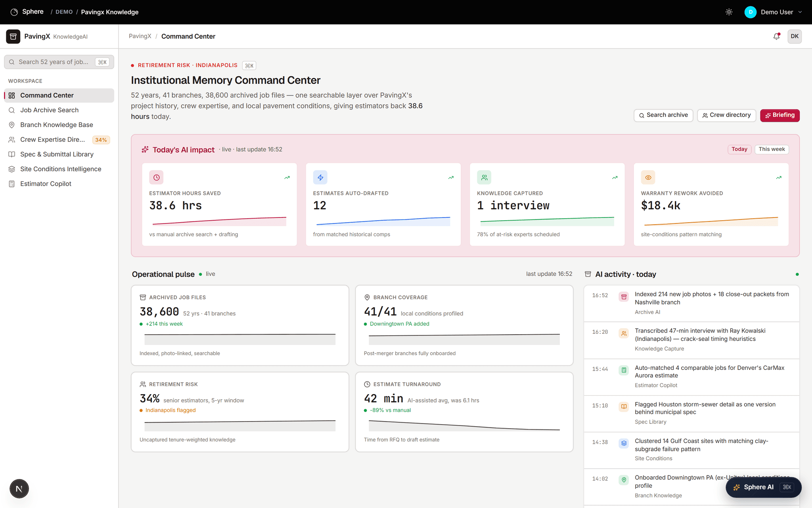Screen dimensions: 812x508
Task: Click the 14:38 Site Conditions activity icon
Action: pos(624,443)
